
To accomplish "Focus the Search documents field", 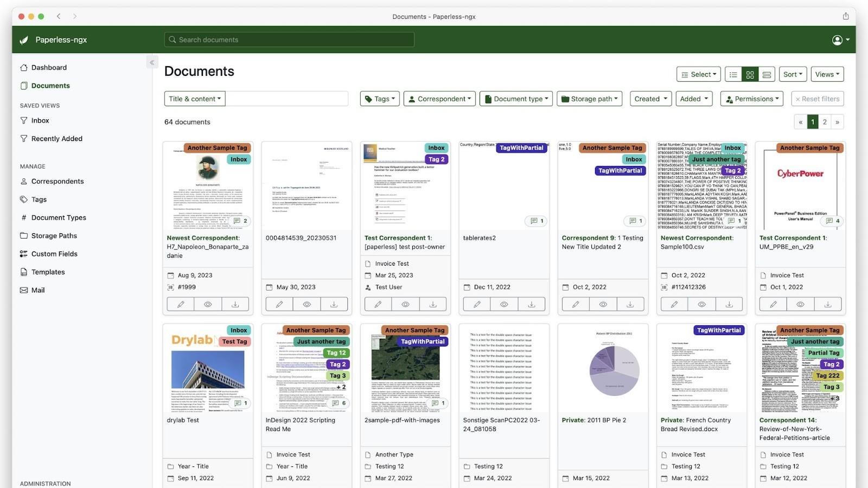I will click(x=289, y=40).
